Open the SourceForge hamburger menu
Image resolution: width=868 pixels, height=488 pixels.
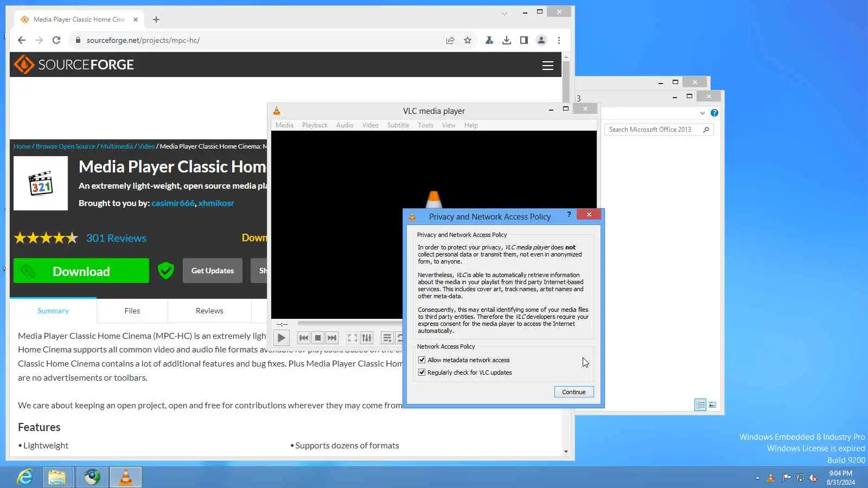pos(548,66)
